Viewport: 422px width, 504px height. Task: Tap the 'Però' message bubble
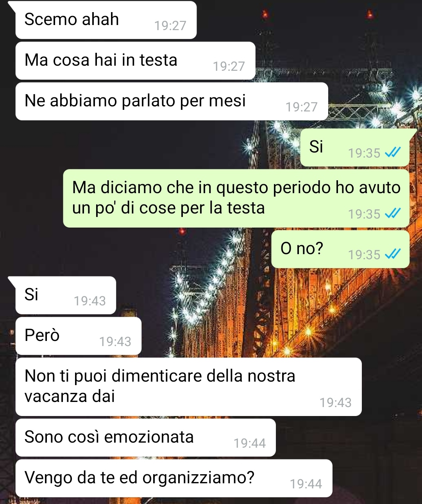pos(78,336)
